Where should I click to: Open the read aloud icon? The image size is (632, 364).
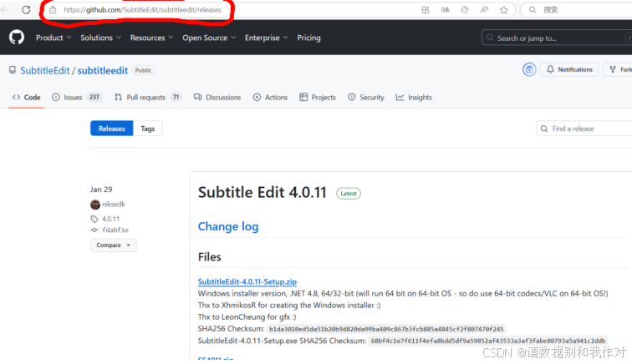(485, 10)
